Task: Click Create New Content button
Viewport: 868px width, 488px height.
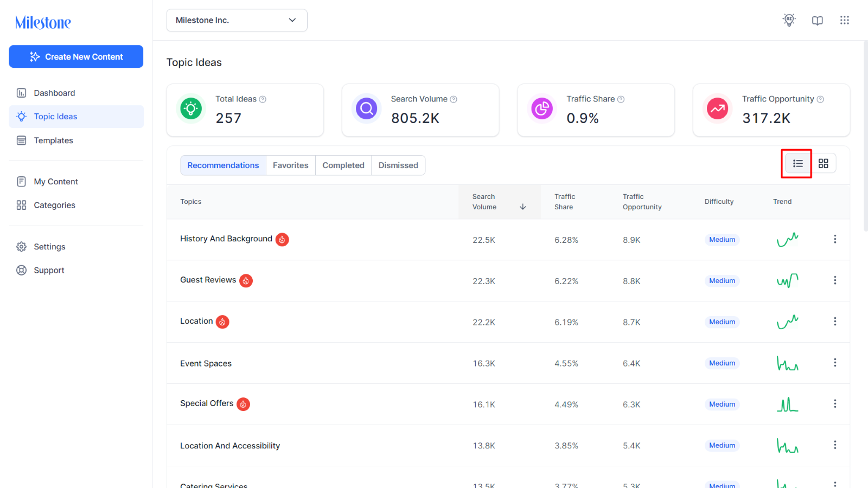Action: 76,56
